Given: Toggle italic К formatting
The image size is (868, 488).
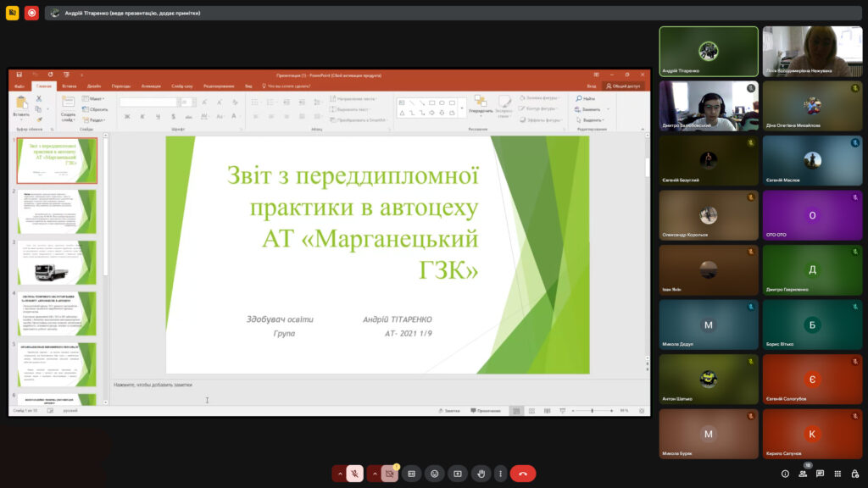Looking at the screenshot, I should 142,117.
